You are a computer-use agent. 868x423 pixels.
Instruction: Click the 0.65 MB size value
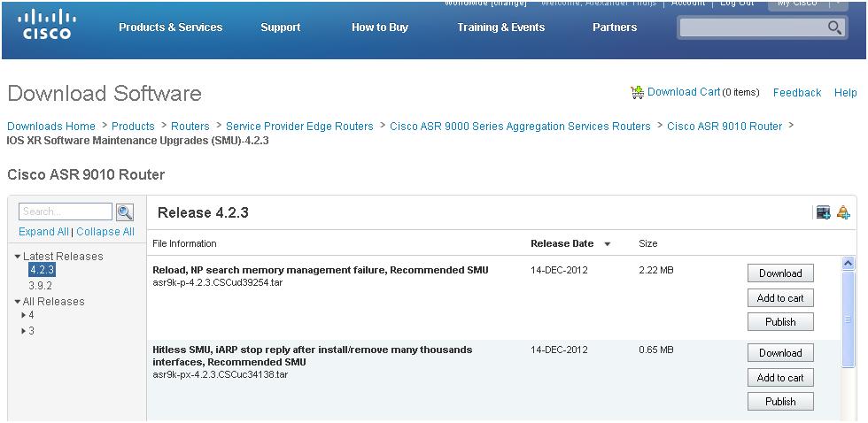pyautogui.click(x=656, y=350)
